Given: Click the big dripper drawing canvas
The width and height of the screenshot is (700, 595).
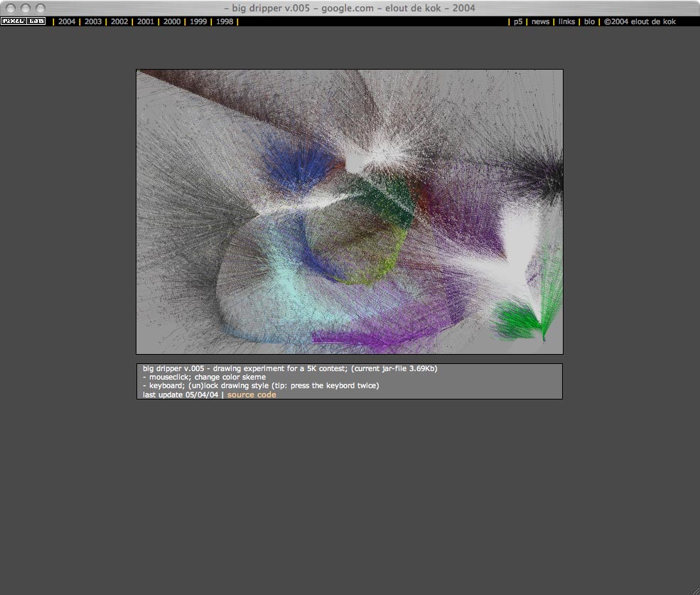Looking at the screenshot, I should click(350, 212).
